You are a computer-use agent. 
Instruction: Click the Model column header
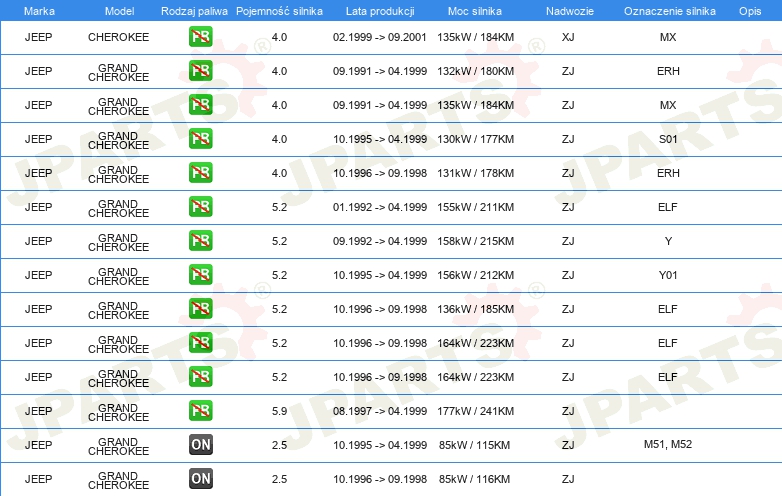point(119,11)
